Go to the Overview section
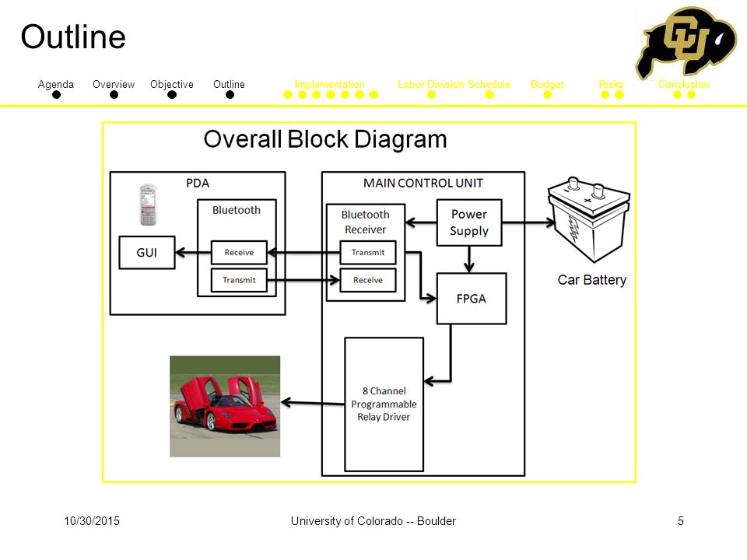 pyautogui.click(x=114, y=84)
